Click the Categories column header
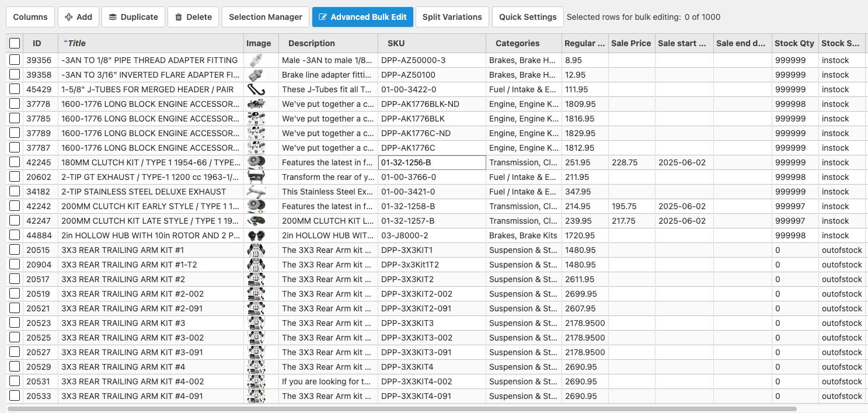 [x=524, y=43]
